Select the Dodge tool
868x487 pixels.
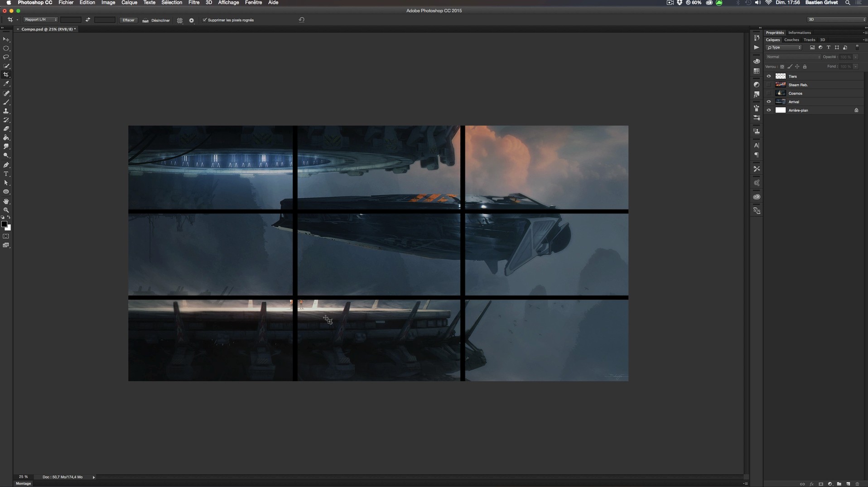(x=6, y=155)
